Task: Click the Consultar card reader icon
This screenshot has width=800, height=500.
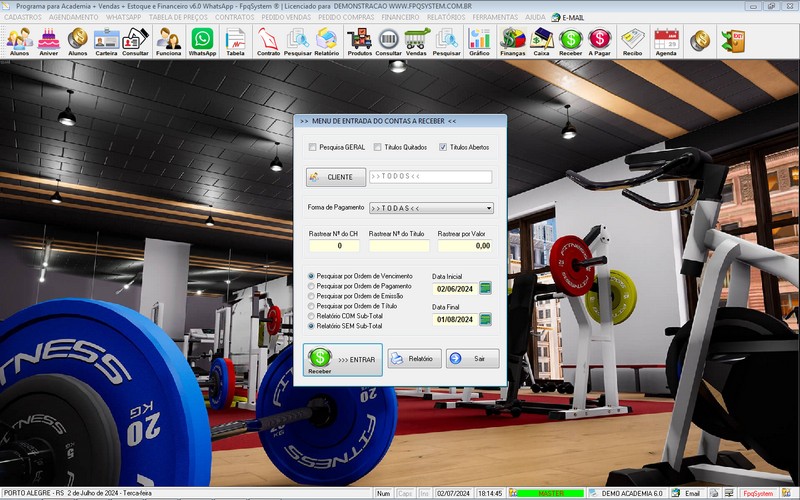Action: (135, 42)
